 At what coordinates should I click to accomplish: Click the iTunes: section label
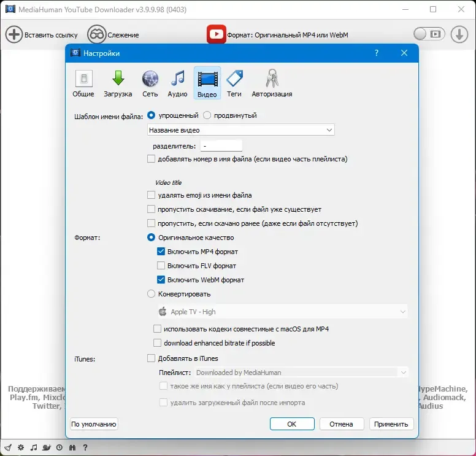pyautogui.click(x=85, y=359)
